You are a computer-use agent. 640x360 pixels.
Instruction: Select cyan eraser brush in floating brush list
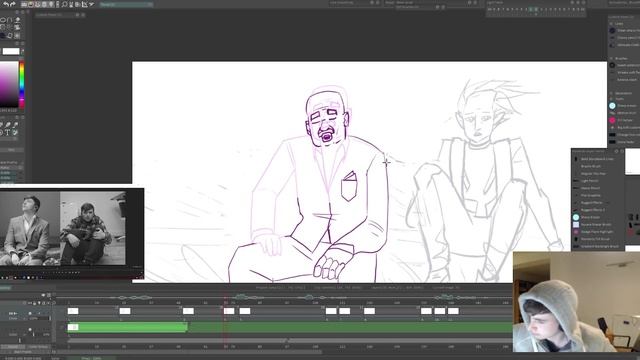pos(576,217)
